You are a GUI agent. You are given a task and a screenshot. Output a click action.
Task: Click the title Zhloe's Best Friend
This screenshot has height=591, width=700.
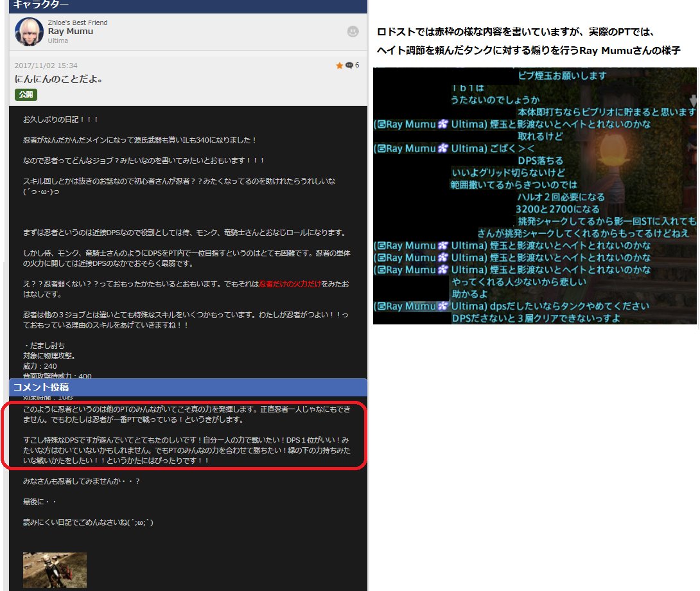click(78, 22)
